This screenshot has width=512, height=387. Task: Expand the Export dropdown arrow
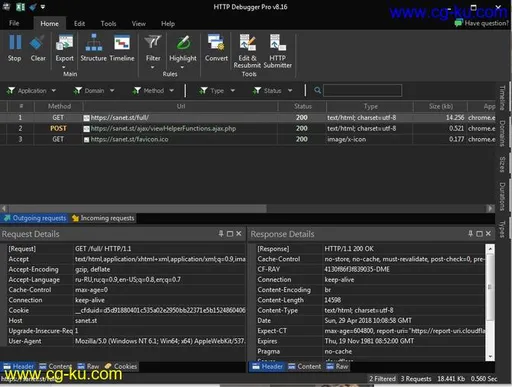pyautogui.click(x=64, y=67)
